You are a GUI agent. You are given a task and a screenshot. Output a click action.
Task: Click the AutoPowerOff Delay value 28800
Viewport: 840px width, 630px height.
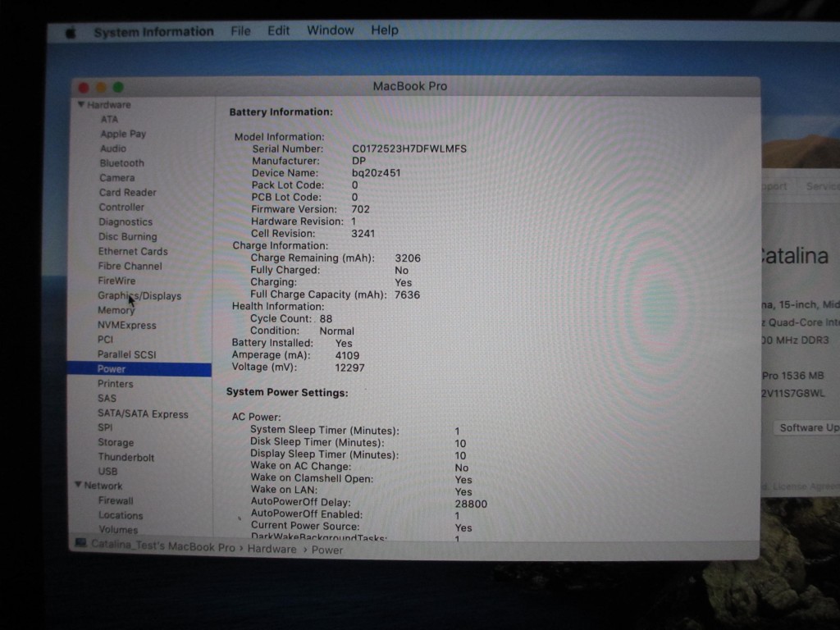pyautogui.click(x=471, y=504)
